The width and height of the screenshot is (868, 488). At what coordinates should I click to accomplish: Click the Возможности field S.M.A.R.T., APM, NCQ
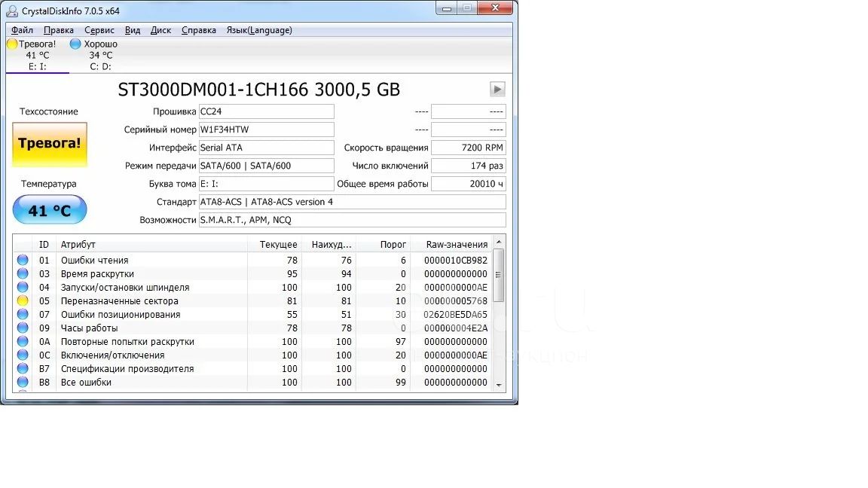[352, 220]
